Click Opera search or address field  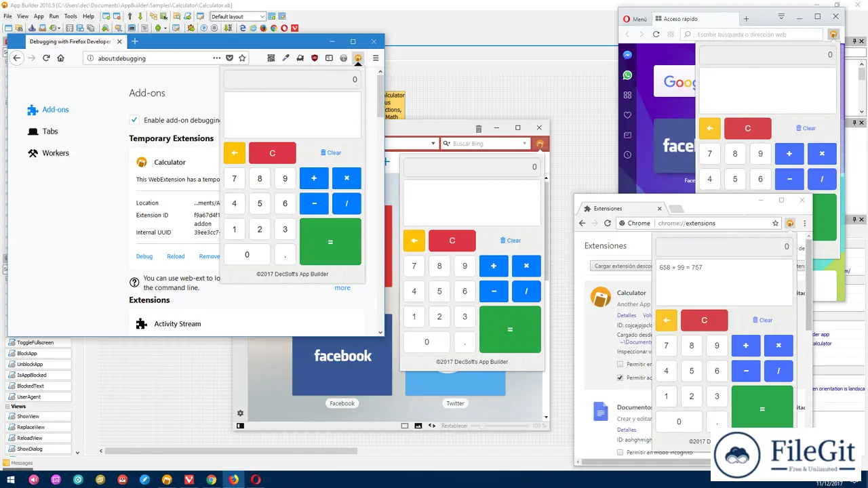coord(751,35)
